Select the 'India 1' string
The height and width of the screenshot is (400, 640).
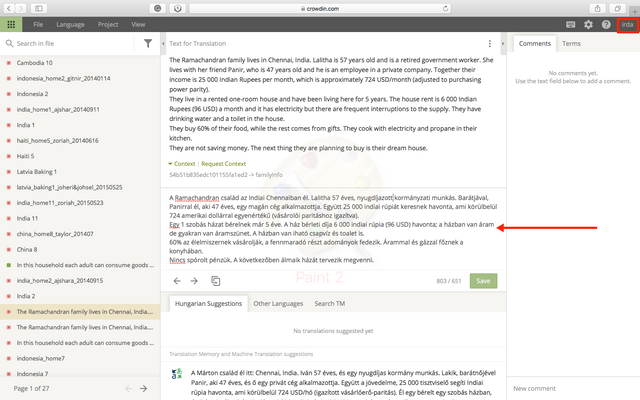(25, 125)
